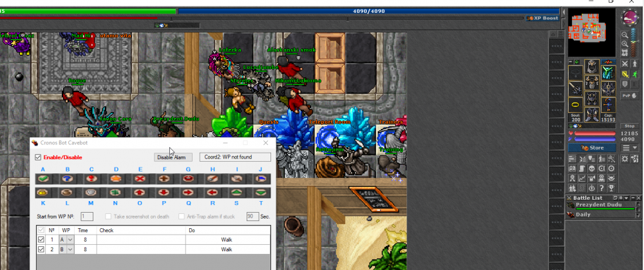This screenshot has height=270, width=644.
Task: Select waypoint icon B blue question mark
Action: click(66, 178)
